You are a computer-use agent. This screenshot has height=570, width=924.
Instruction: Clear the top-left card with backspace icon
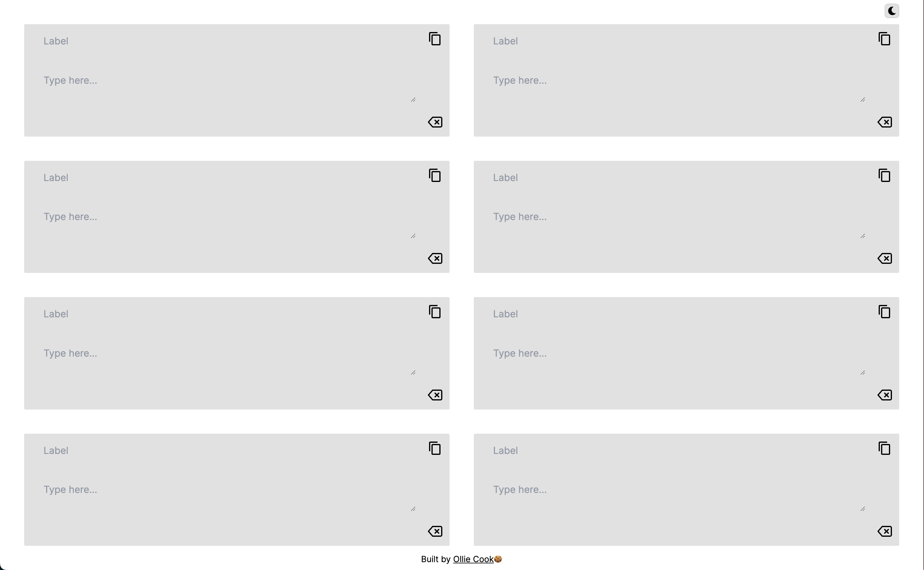coord(435,122)
